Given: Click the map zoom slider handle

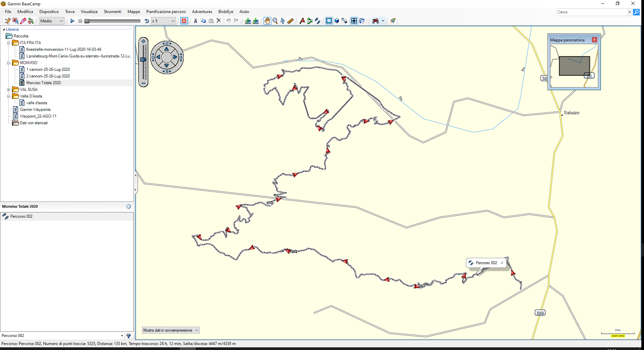Looking at the screenshot, I should (143, 59).
